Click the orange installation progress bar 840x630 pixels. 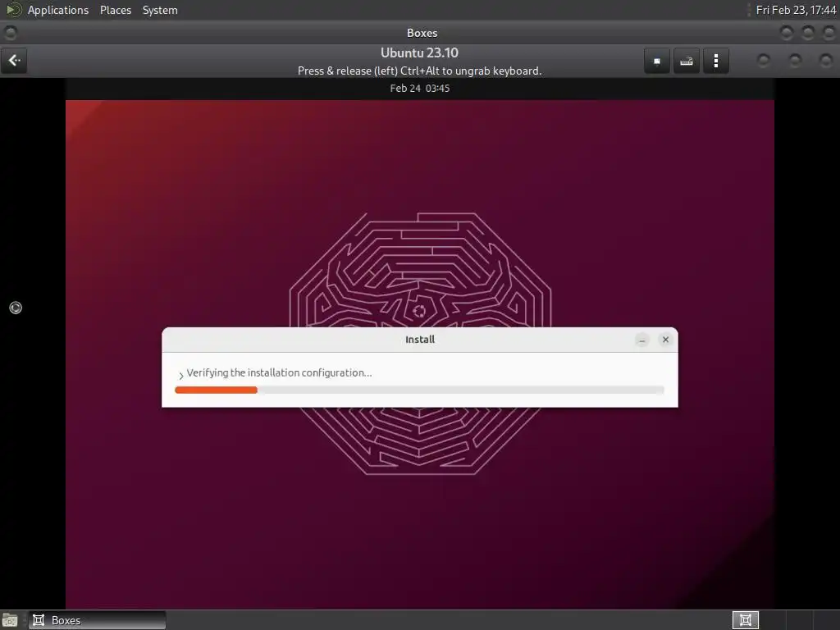tap(419, 390)
